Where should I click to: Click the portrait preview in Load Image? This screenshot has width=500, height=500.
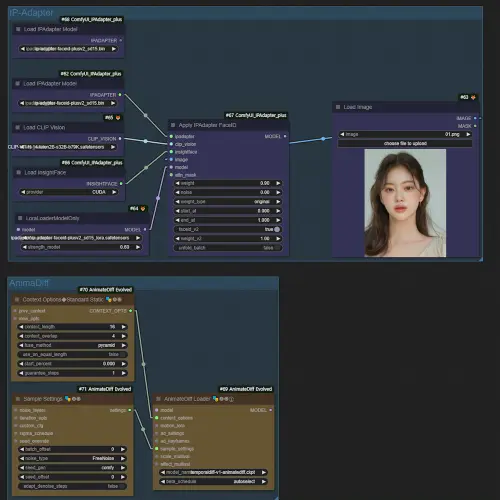point(405,203)
